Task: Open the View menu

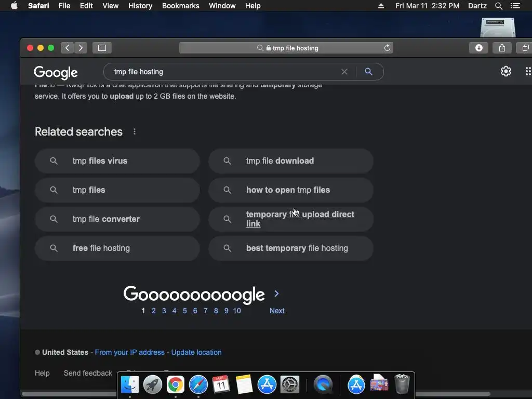Action: click(110, 6)
